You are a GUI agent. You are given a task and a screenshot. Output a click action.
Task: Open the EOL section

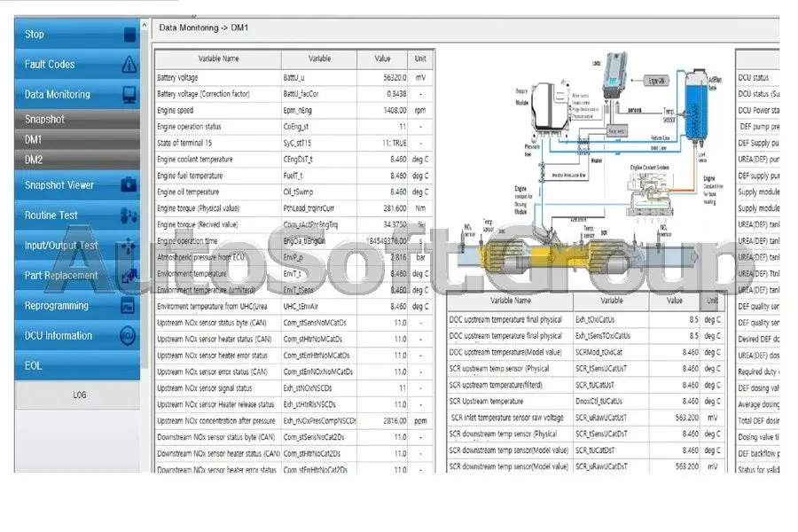pos(77,365)
